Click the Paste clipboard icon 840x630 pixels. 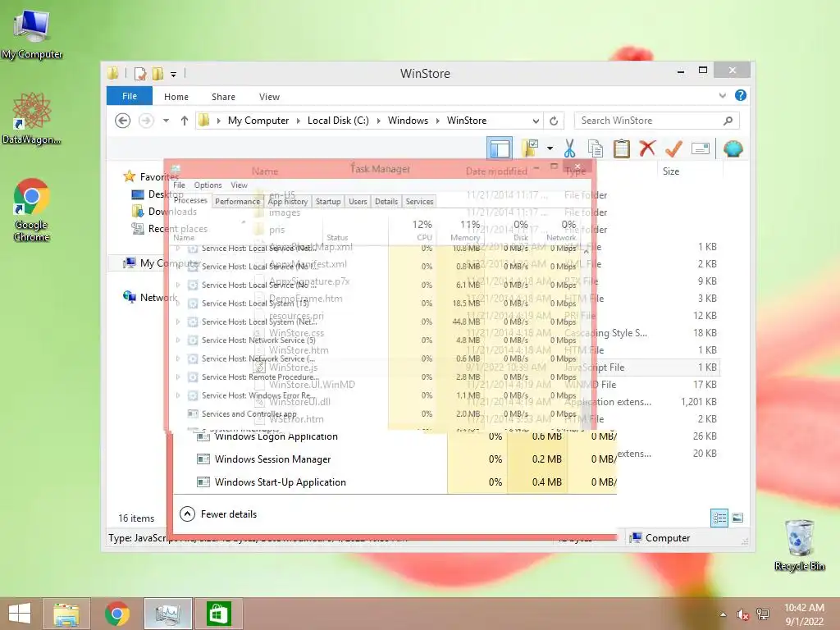click(x=622, y=148)
